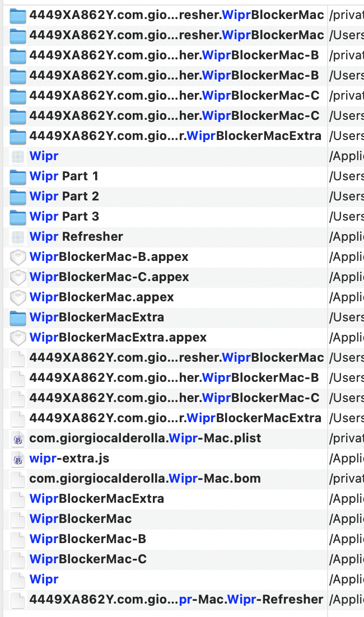Select the 'WiprBlockerMac.appex' file name
364x617 pixels.
point(101,297)
